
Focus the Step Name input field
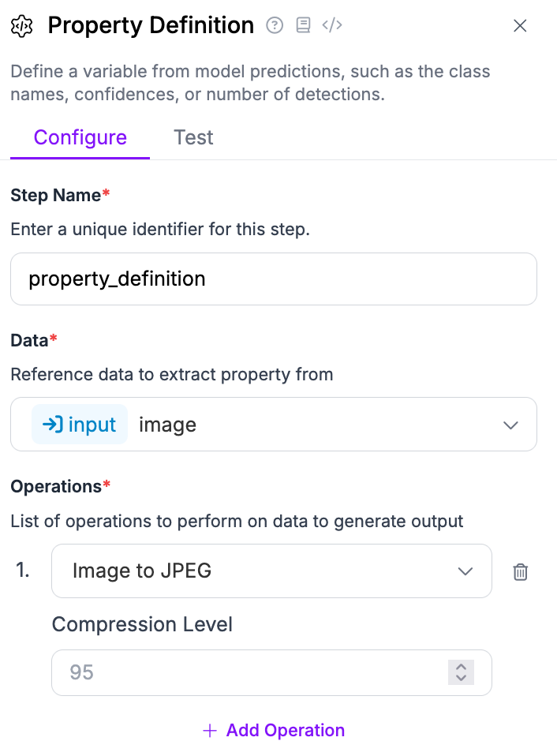point(273,279)
